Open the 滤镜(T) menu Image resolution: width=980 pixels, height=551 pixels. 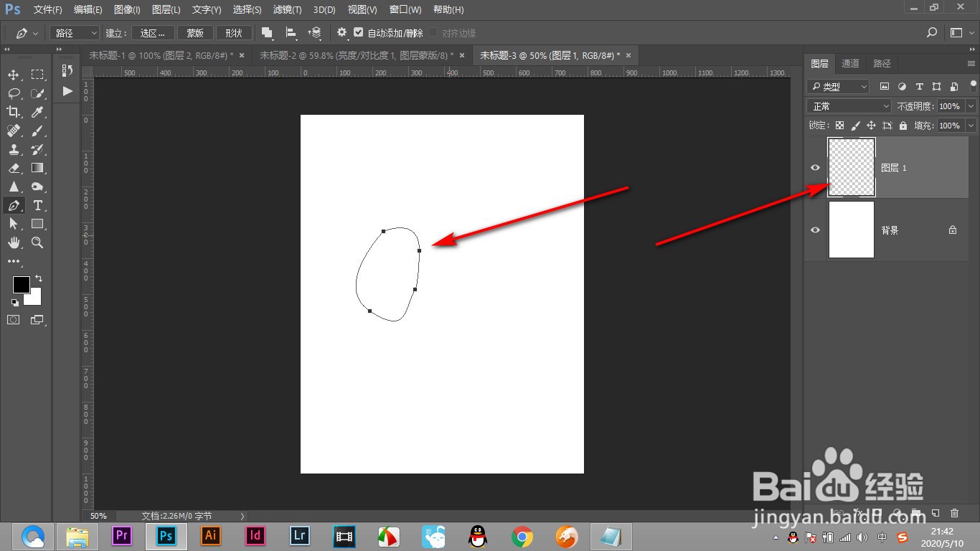click(x=288, y=10)
